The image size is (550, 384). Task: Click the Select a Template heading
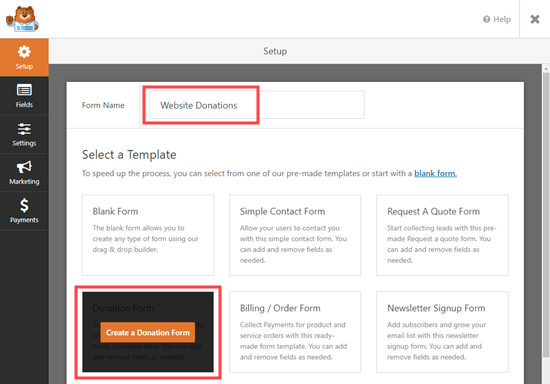[x=129, y=155]
